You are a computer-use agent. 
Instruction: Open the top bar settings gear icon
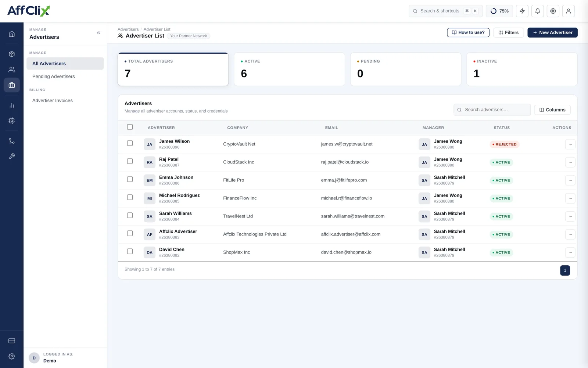tap(553, 11)
